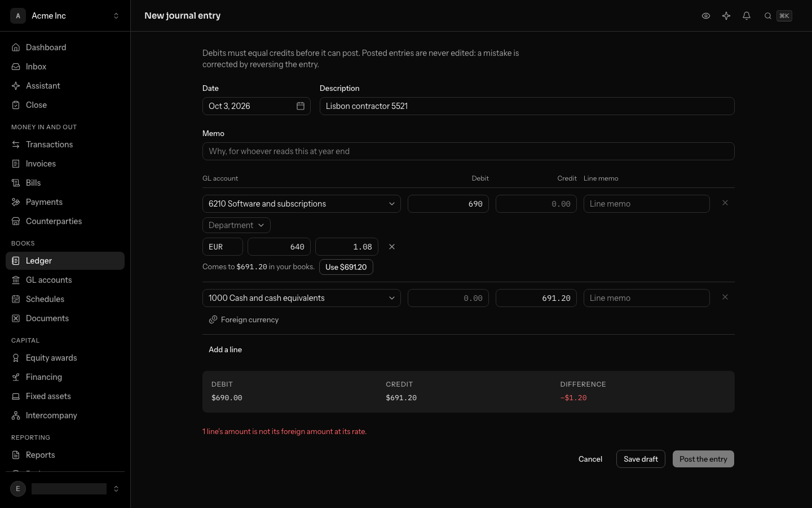
Task: Open Schedules page
Action: [x=65, y=299]
